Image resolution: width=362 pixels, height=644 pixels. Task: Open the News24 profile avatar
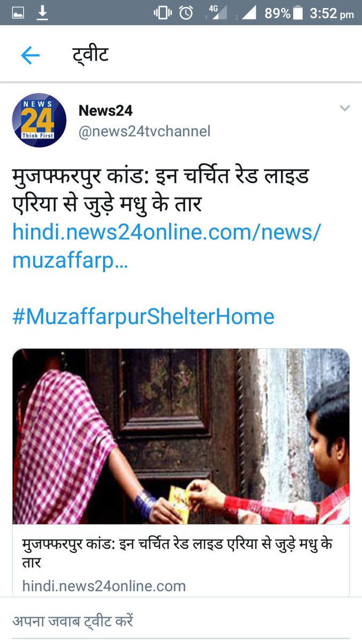39,120
